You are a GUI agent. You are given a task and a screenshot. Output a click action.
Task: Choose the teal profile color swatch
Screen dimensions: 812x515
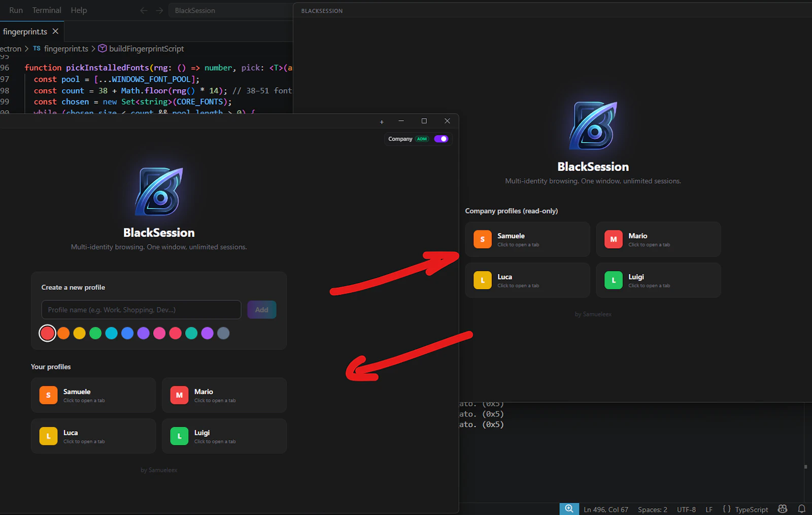[191, 333]
